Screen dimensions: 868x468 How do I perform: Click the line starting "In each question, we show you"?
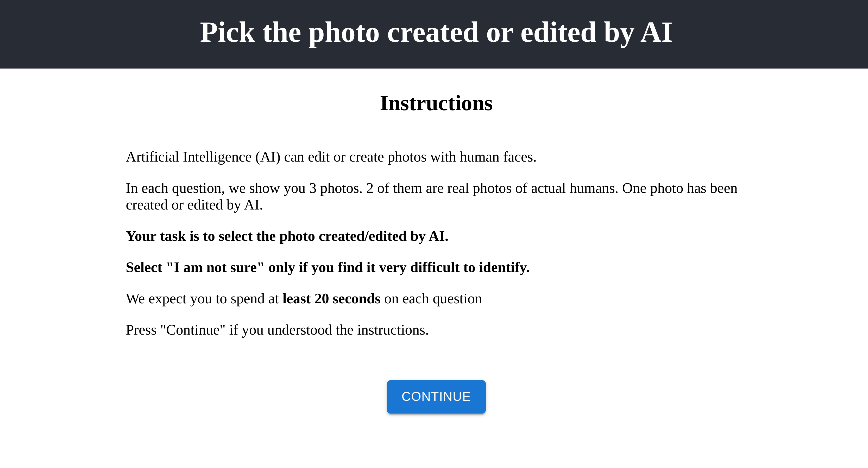point(431,188)
